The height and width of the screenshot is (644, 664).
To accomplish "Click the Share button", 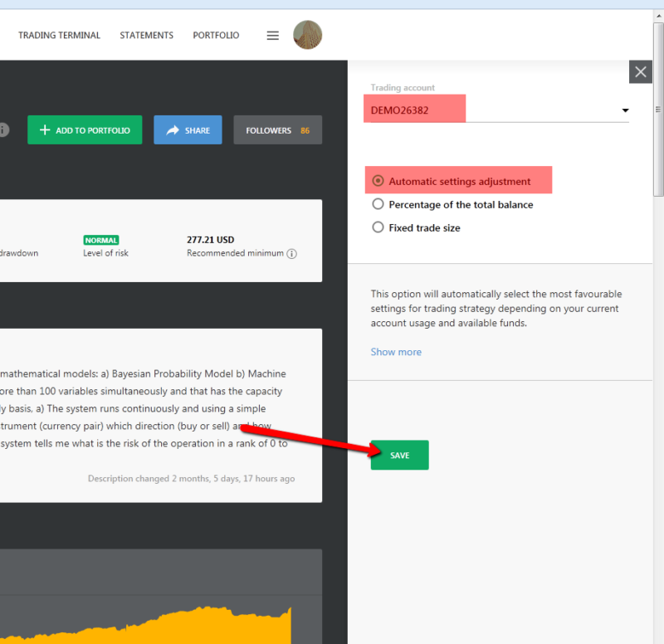I will 188,130.
